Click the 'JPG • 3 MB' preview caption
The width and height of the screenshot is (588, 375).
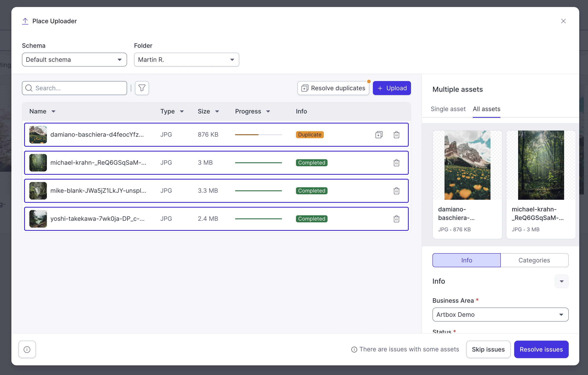[x=526, y=230]
